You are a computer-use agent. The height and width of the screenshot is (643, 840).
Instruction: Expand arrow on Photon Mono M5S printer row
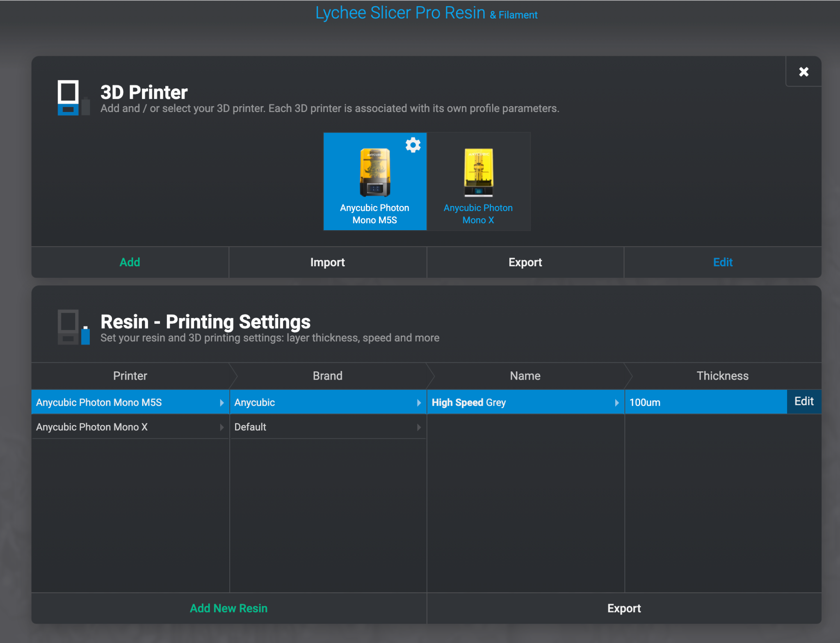click(x=221, y=403)
